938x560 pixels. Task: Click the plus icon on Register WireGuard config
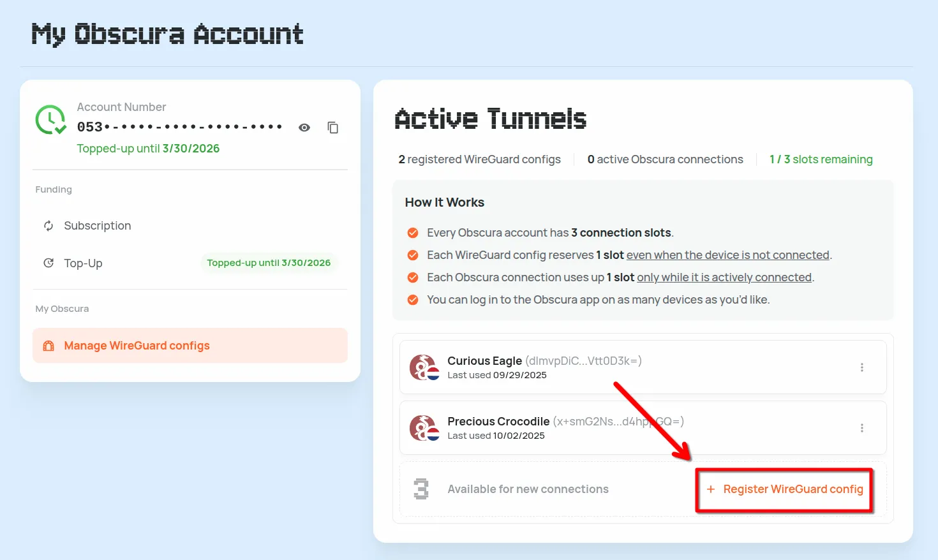(x=711, y=489)
